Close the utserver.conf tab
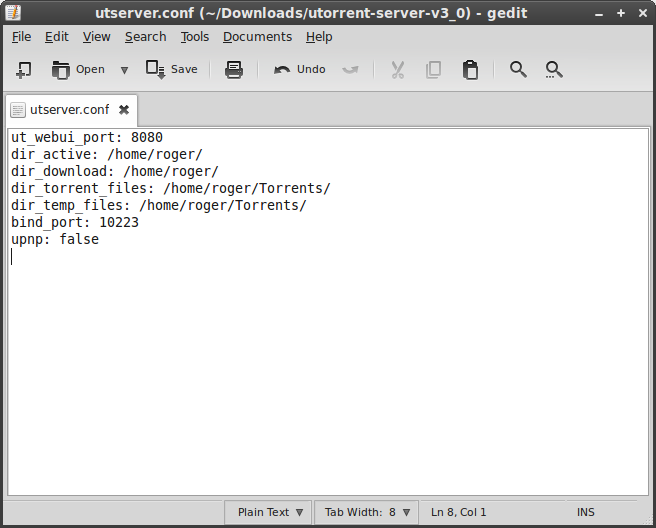The height and width of the screenshot is (528, 656). point(124,110)
